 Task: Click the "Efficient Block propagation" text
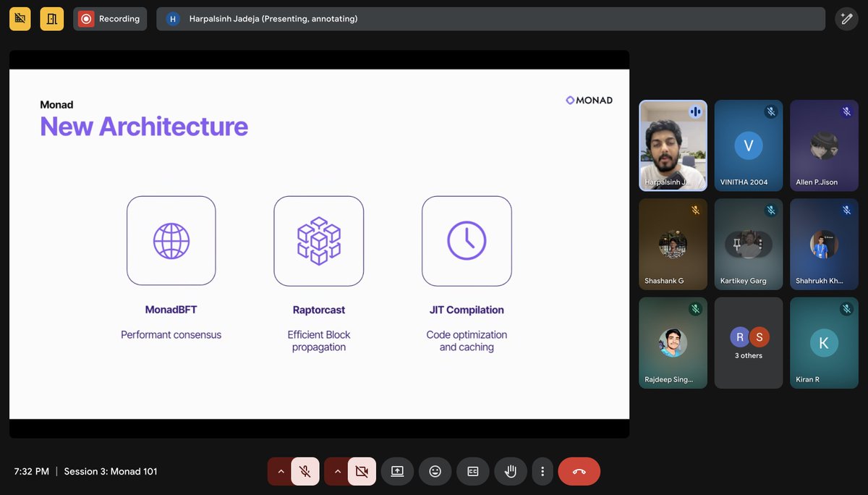(x=319, y=341)
